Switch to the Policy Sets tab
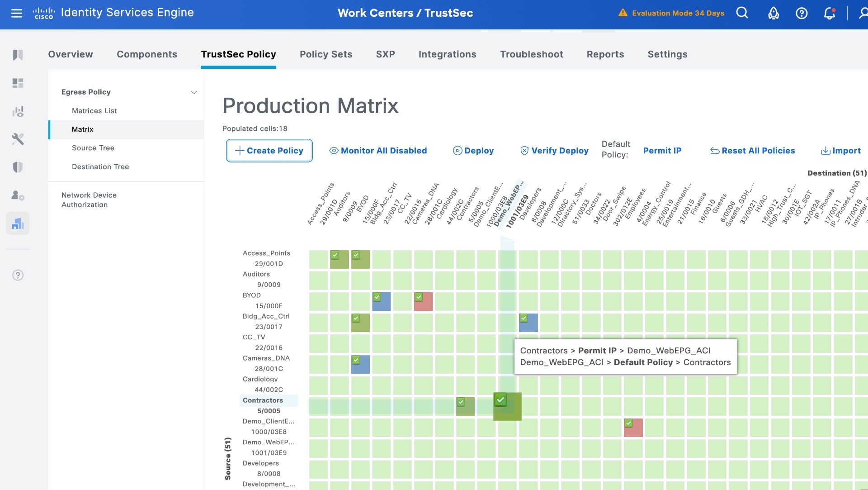Screen dimensions: 868x490 [x=325, y=54]
